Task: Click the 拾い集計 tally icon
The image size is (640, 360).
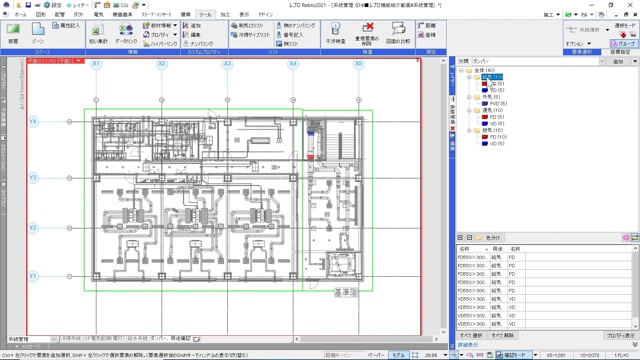Action: click(x=98, y=33)
